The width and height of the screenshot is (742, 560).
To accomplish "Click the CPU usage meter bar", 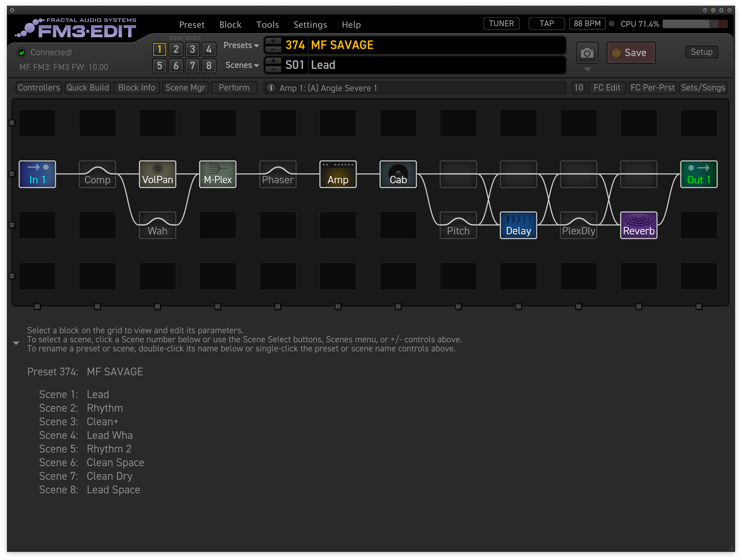I will [x=695, y=24].
